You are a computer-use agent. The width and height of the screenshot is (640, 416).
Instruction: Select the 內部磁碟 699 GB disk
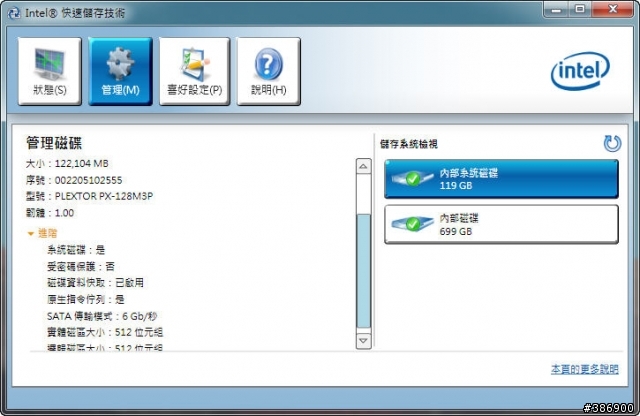(501, 225)
